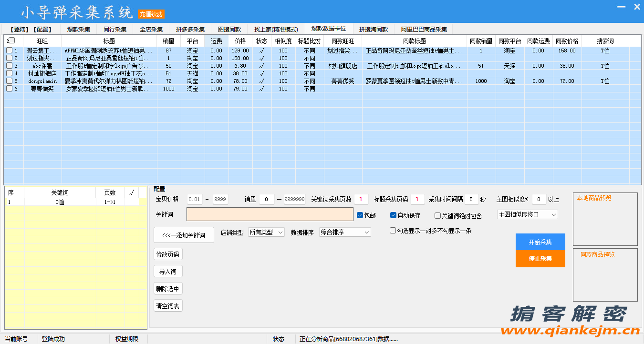This screenshot has width=644, height=344.
Task: Uncheck the 包邮 checkbox
Action: tap(360, 215)
